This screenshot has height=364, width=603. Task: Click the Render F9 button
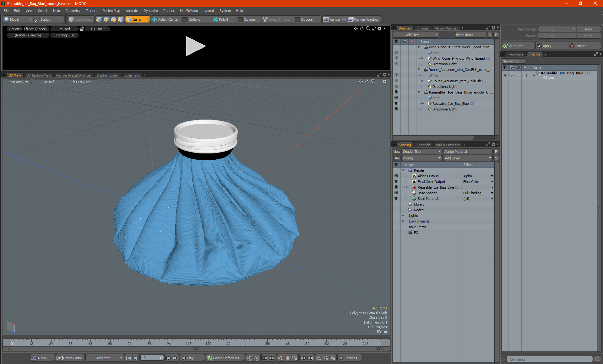[334, 19]
